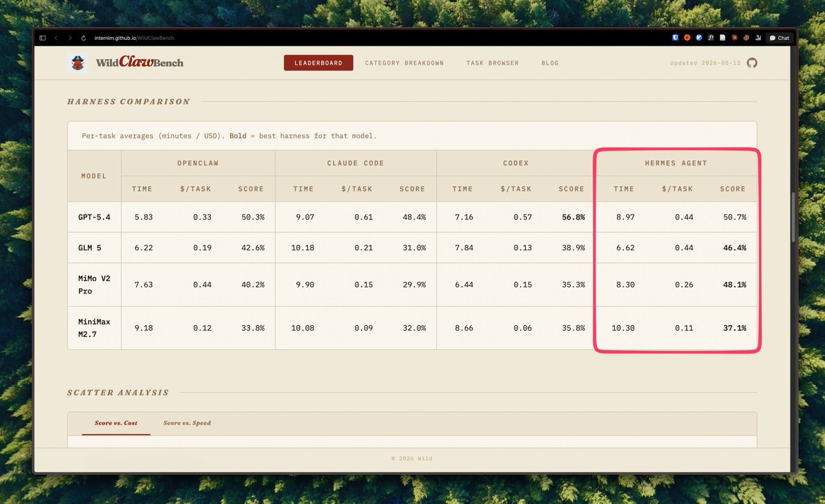Open the Task Browser nav item

493,63
